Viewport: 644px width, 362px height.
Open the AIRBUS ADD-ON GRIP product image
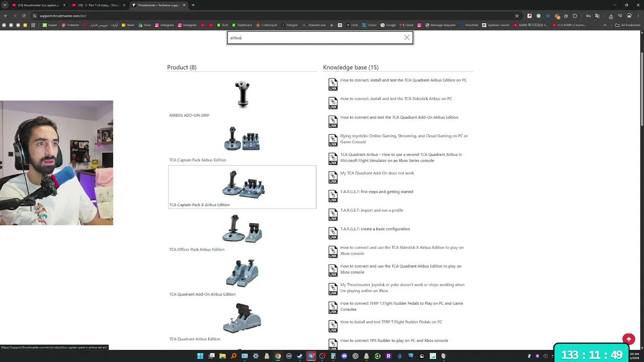click(x=243, y=95)
